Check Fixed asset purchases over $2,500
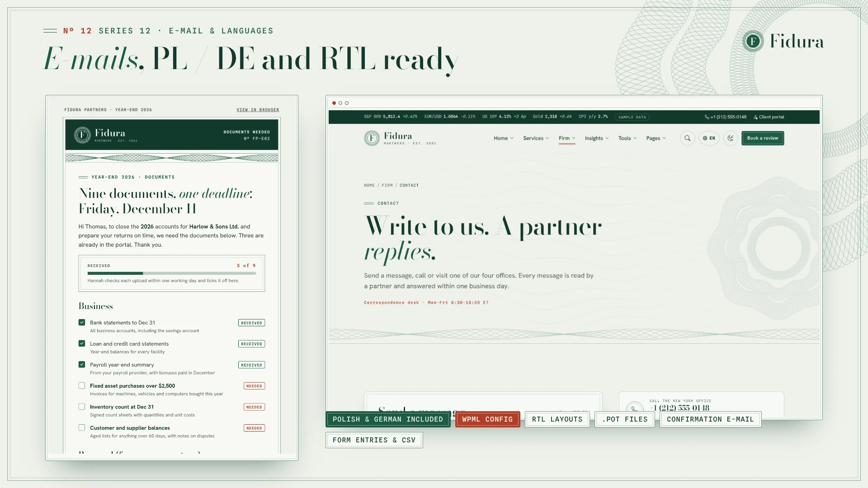The height and width of the screenshot is (488, 868). tap(82, 386)
